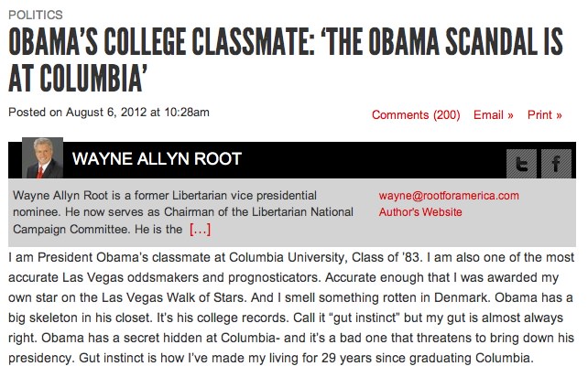This screenshot has width=588, height=377.
Task: Open the author's Facebook icon
Action: pos(555,165)
